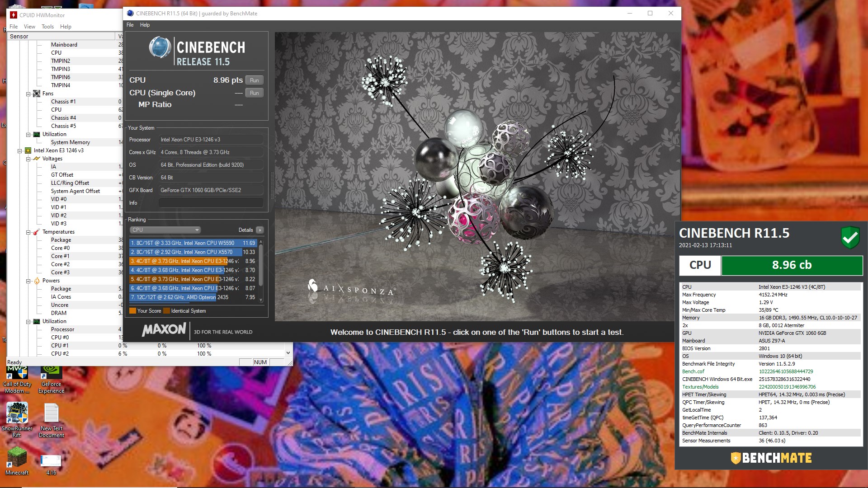This screenshot has height=488, width=868.
Task: Run the CPU multi-core benchmark
Action: (254, 80)
